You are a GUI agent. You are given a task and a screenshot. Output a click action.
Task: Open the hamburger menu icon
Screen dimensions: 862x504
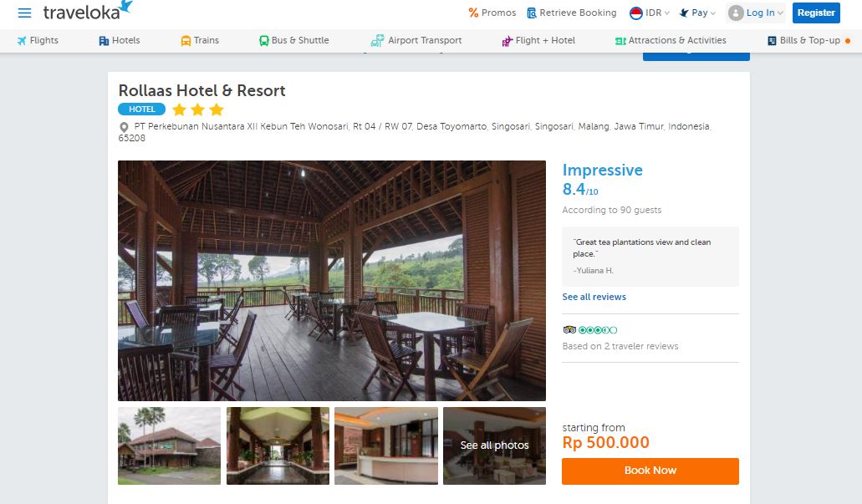coord(24,13)
